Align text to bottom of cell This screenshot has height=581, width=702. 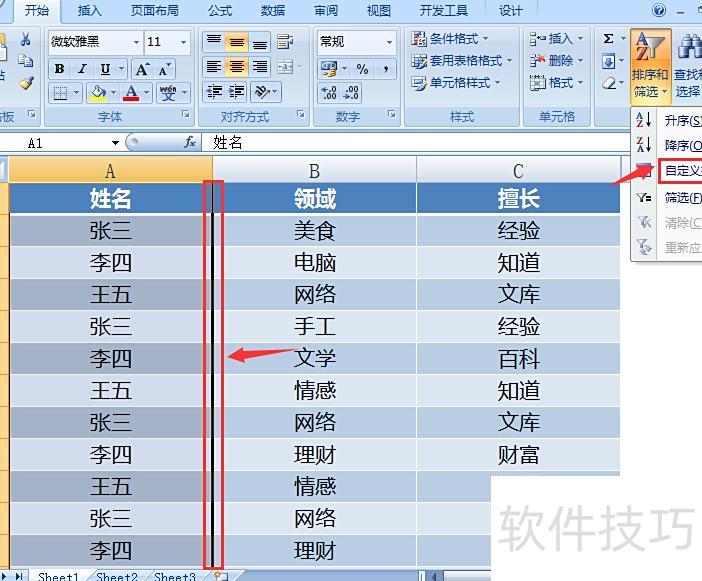point(260,41)
